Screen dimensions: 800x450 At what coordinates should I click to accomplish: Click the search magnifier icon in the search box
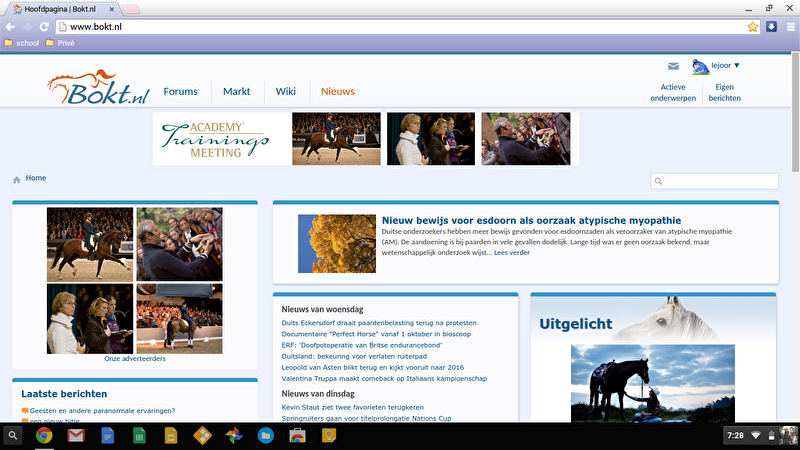tap(658, 181)
